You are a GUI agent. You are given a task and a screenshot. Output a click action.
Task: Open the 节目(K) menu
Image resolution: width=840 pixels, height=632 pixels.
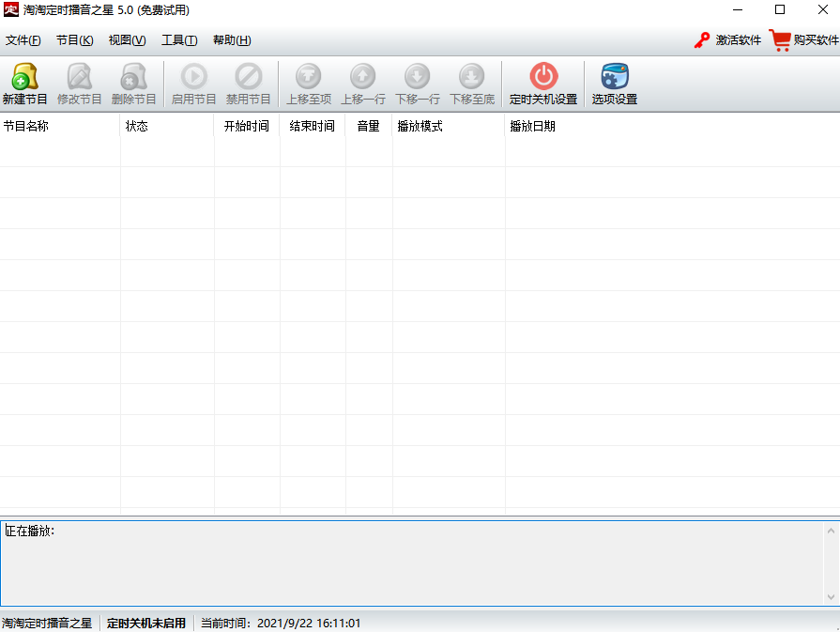74,40
